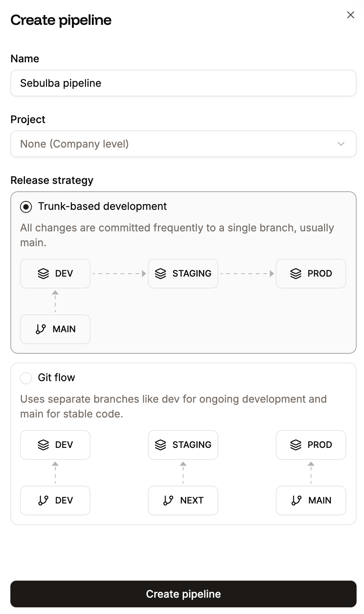Click the STAGING environment node in Trunk-based
The width and height of the screenshot is (364, 614).
[183, 274]
